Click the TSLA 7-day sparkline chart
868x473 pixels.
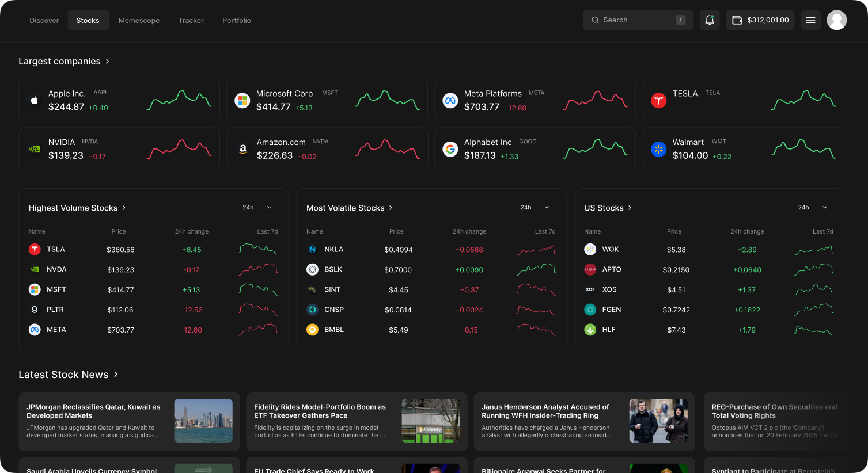(259, 249)
